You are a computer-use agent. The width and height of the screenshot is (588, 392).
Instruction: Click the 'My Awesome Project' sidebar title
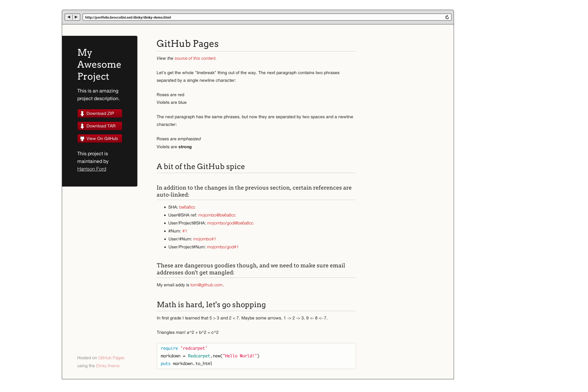(99, 64)
